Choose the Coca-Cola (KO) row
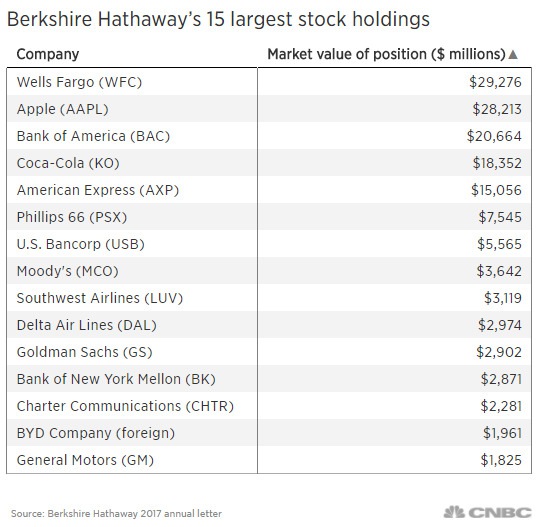 point(269,163)
